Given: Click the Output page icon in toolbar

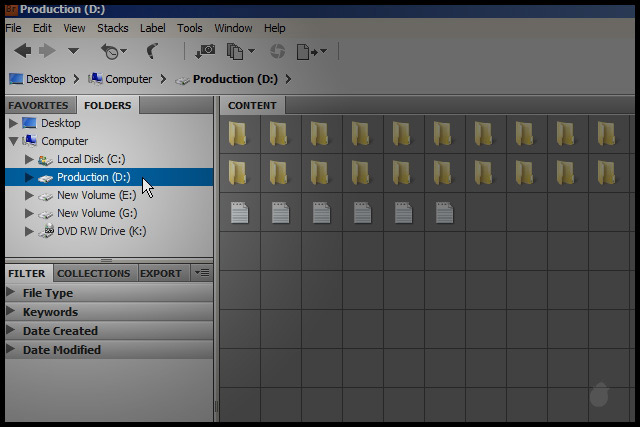Looking at the screenshot, I should point(306,51).
